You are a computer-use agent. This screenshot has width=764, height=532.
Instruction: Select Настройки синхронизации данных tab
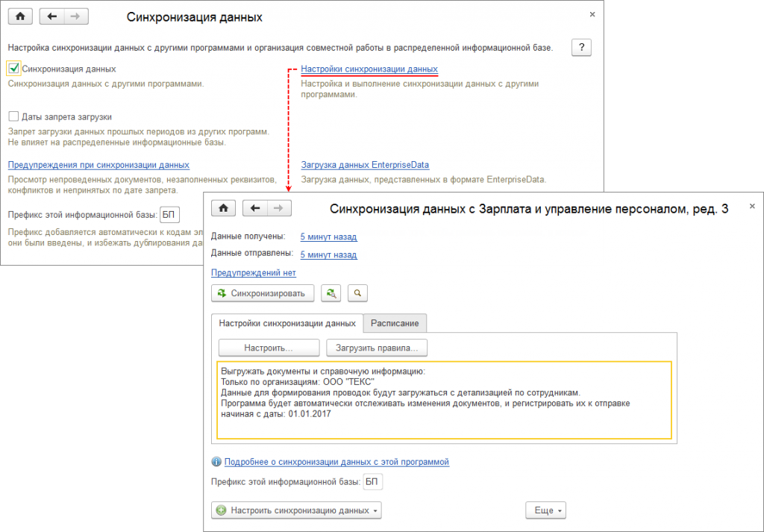click(x=287, y=323)
